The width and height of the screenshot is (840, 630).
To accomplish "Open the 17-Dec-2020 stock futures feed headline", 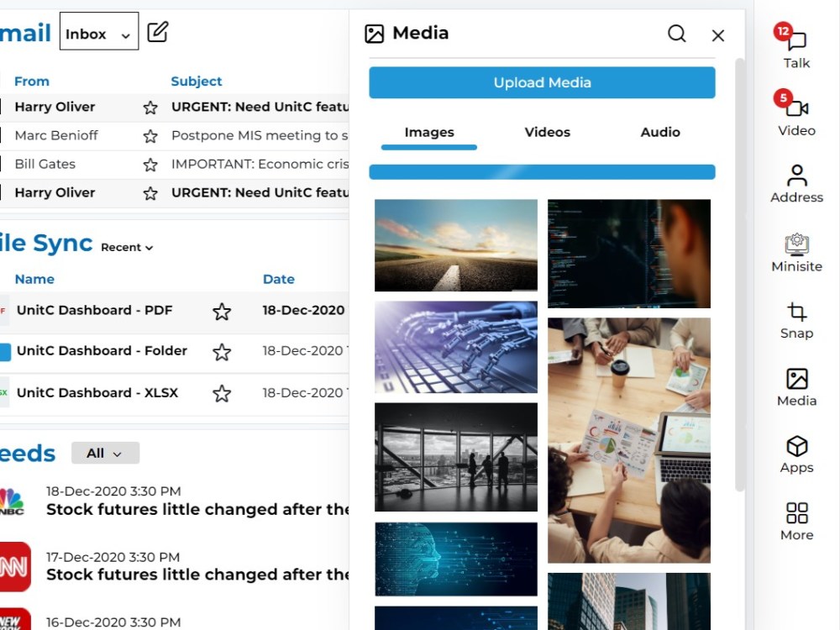I will click(x=197, y=575).
